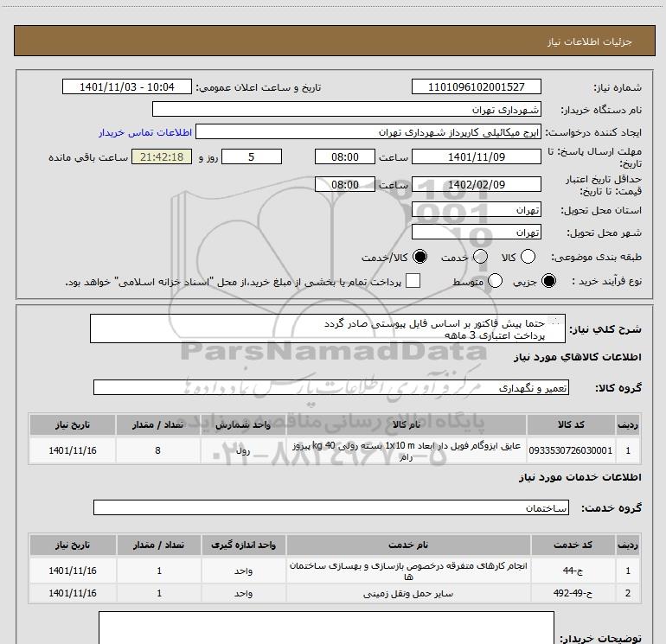
Task: Click service name سایر حمل ونقل زمینی
Action: coord(408,594)
